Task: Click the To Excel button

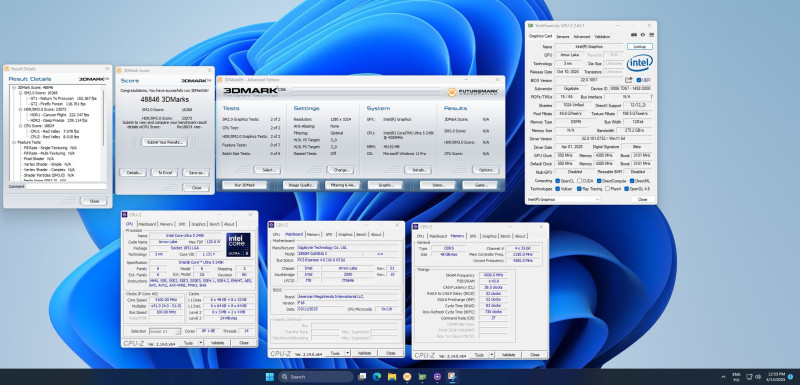Action: (x=164, y=173)
